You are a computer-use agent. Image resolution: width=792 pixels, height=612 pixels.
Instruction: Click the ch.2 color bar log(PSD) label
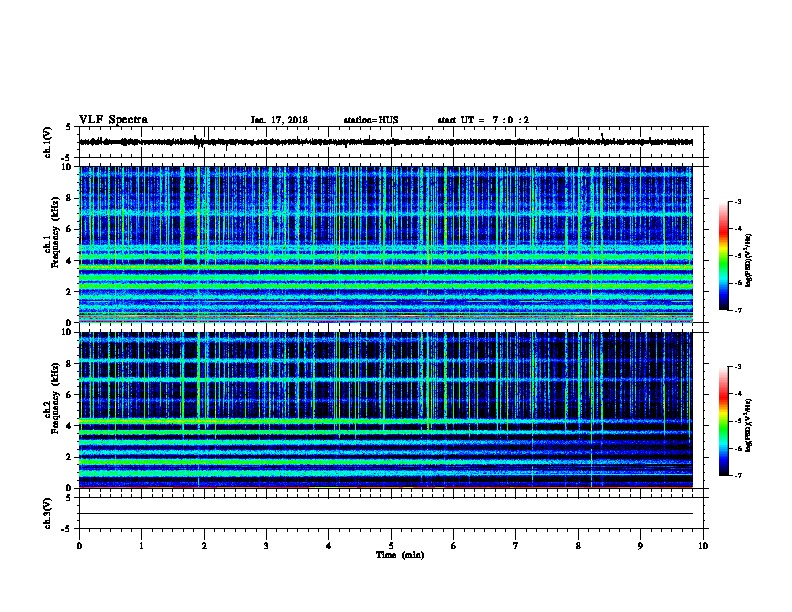click(748, 425)
